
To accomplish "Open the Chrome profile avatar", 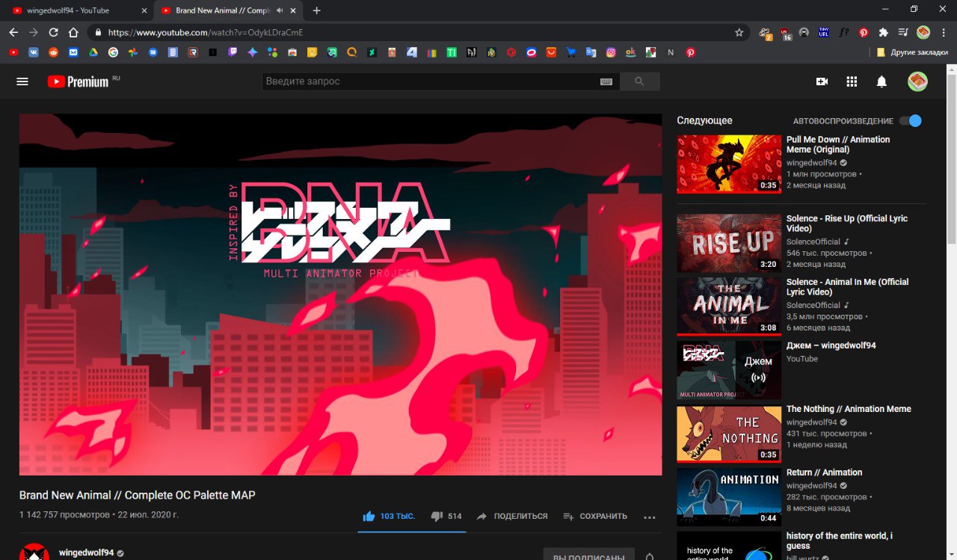I will 923,32.
